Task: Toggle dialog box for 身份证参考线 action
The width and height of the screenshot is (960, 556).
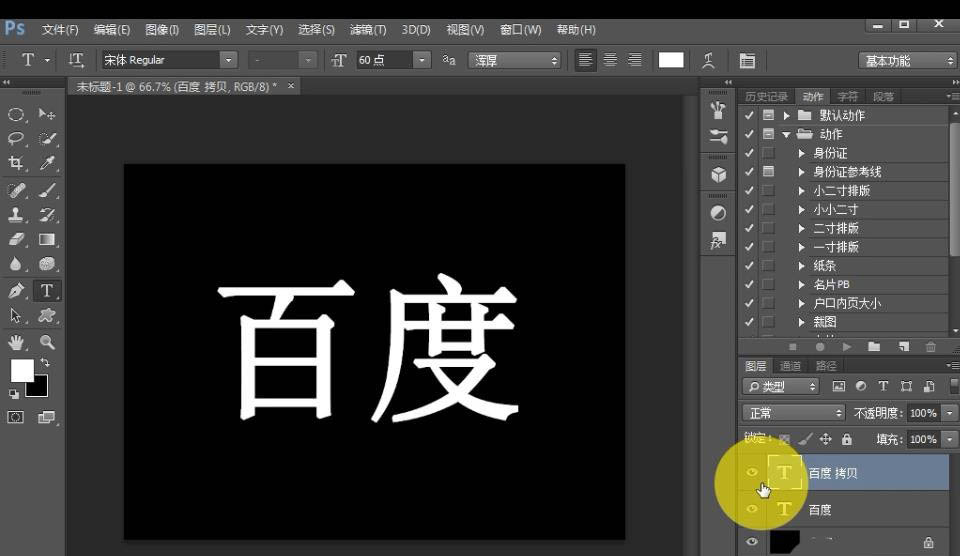Action: (768, 171)
